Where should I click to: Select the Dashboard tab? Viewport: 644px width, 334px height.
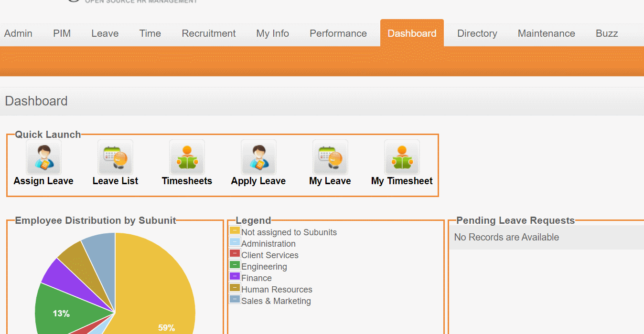pyautogui.click(x=412, y=33)
